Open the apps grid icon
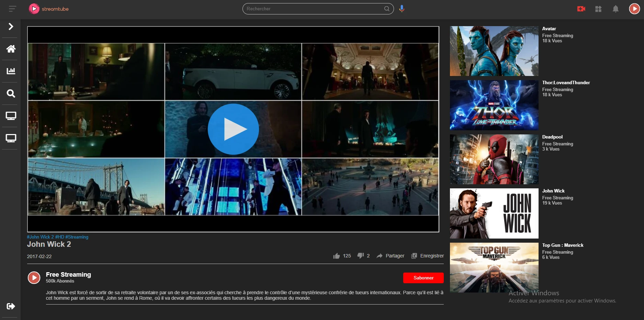The height and width of the screenshot is (320, 644). coord(598,9)
